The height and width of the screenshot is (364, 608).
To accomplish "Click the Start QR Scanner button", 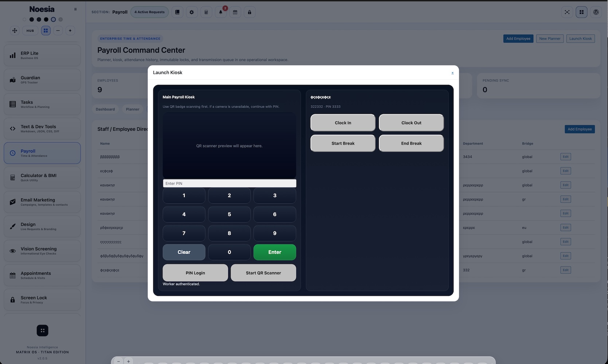I will (x=263, y=273).
